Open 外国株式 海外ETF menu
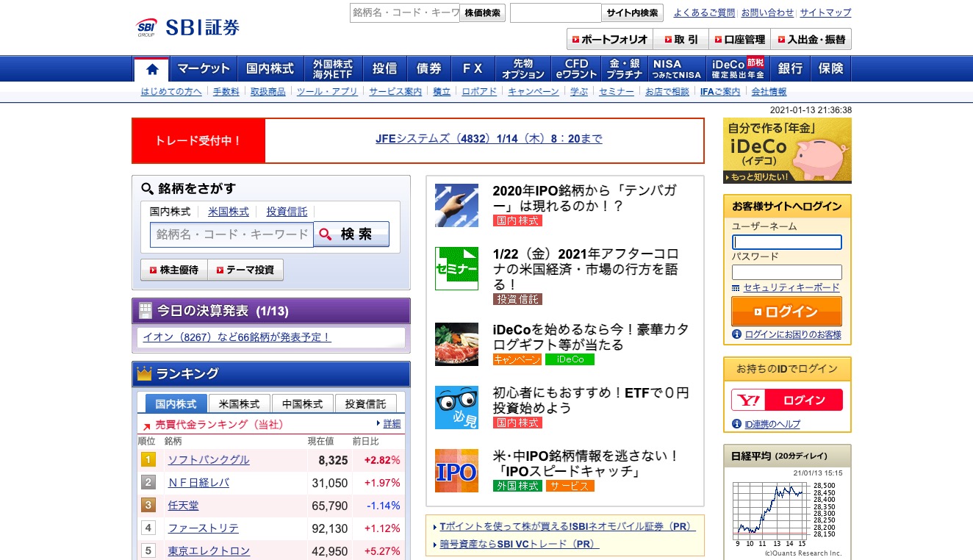The height and width of the screenshot is (560, 973). [333, 69]
